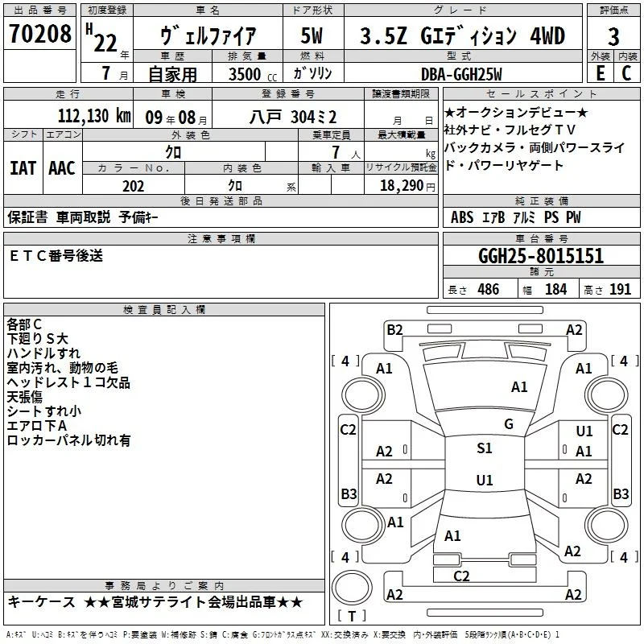Click C2 mark on rear bumper

[x=461, y=576]
